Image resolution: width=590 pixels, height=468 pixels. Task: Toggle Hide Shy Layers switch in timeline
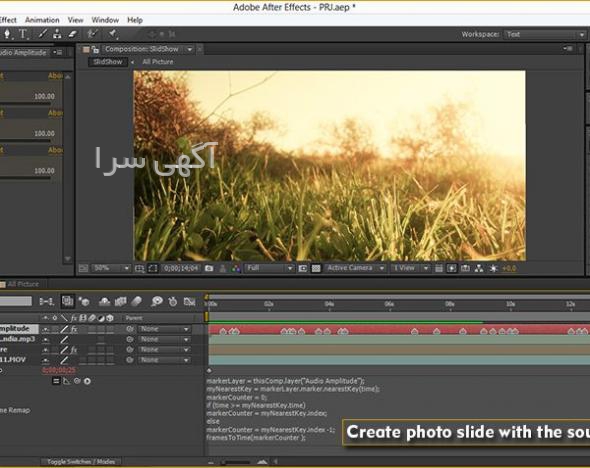pyautogui.click(x=104, y=301)
